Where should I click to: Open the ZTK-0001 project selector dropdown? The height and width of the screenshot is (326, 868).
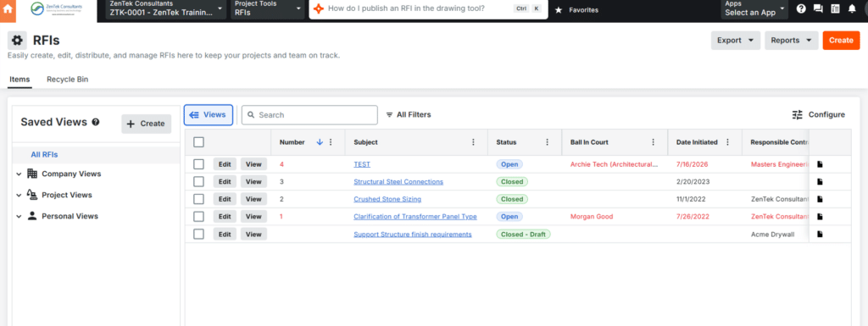pos(166,9)
